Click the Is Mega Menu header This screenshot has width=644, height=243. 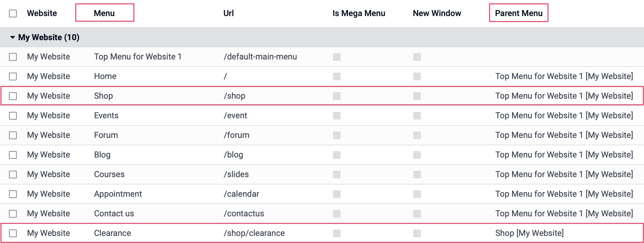359,13
